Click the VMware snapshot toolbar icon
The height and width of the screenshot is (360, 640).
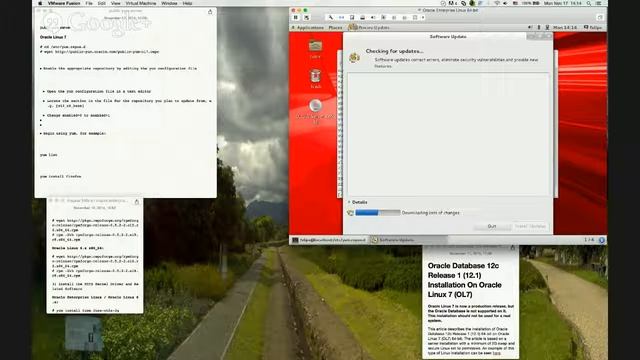pos(307,18)
